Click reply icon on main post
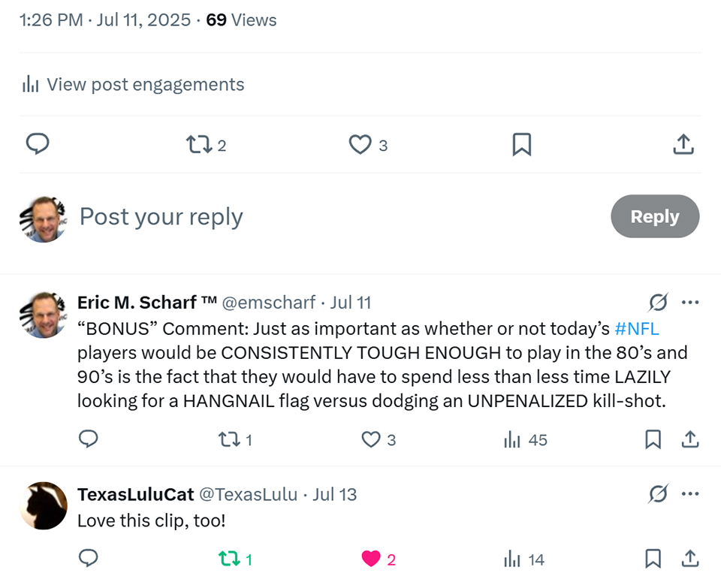The image size is (721, 588). [x=38, y=144]
